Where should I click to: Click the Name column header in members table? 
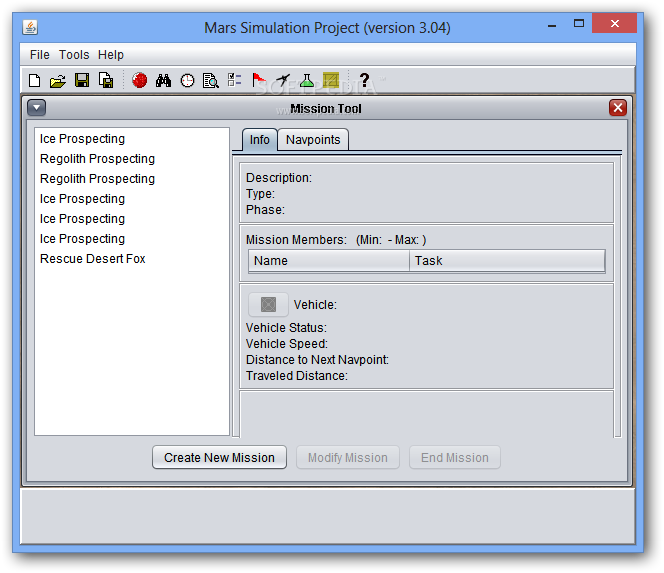click(329, 260)
